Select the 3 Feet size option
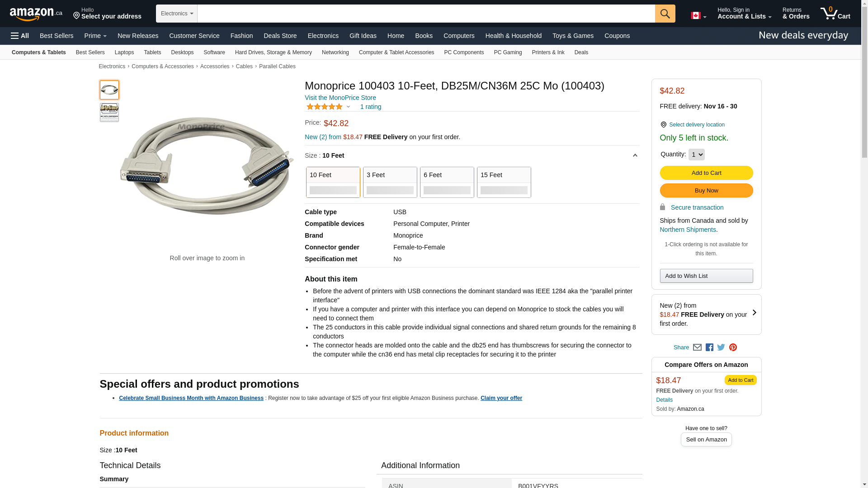868x488 pixels. [390, 182]
